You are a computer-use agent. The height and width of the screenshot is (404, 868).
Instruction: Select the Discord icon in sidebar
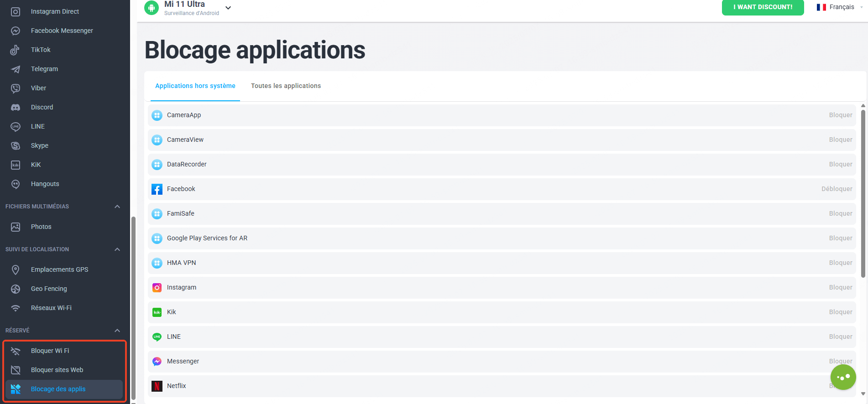tap(16, 107)
